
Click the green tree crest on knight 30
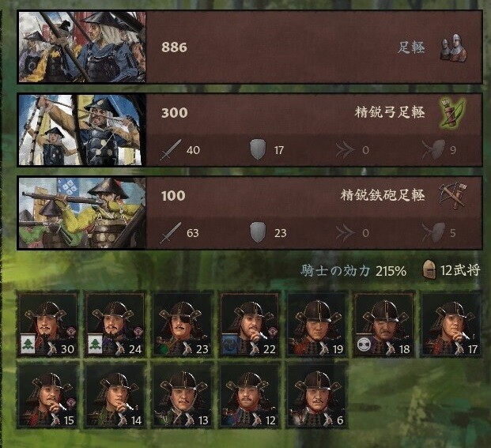(x=28, y=344)
